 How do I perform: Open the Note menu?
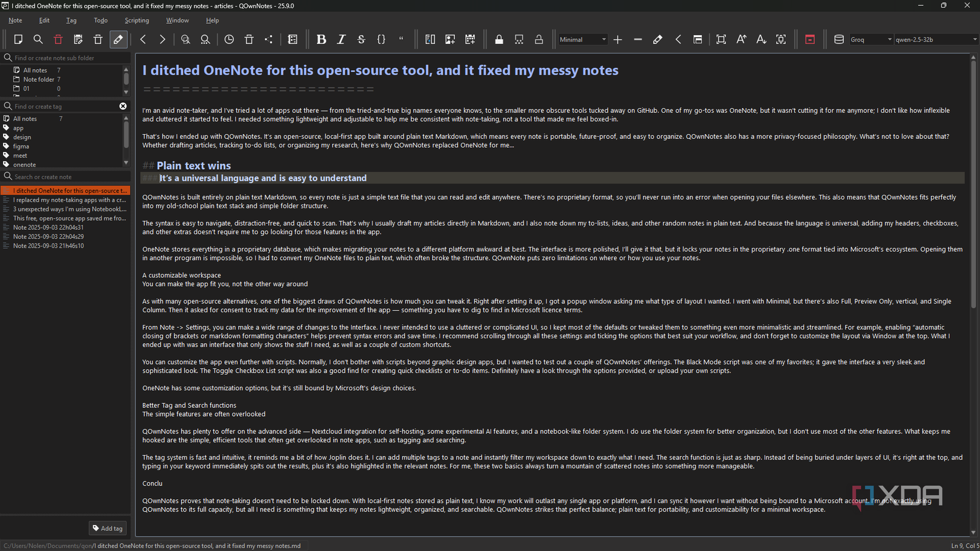click(15, 20)
